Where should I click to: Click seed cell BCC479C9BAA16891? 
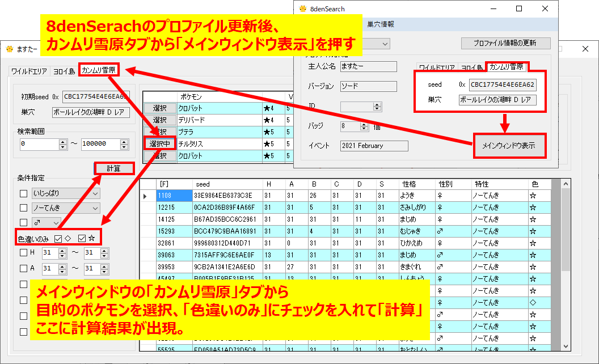pyautogui.click(x=227, y=231)
